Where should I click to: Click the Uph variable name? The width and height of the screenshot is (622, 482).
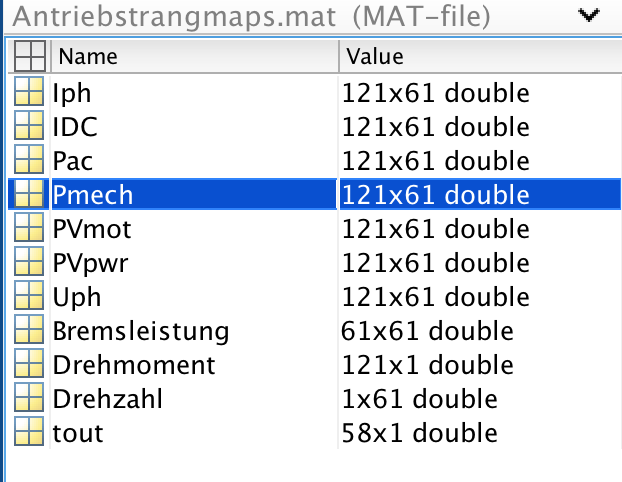pyautogui.click(x=76, y=297)
